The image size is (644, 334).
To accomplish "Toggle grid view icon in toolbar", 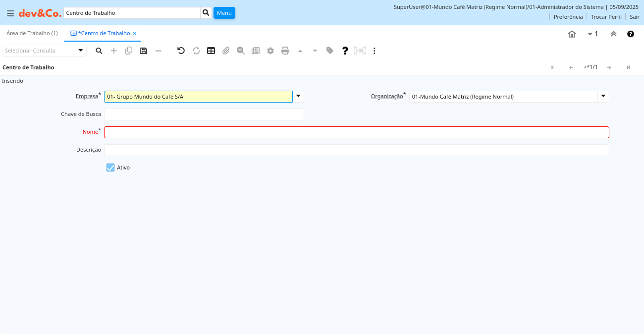I will 211,51.
